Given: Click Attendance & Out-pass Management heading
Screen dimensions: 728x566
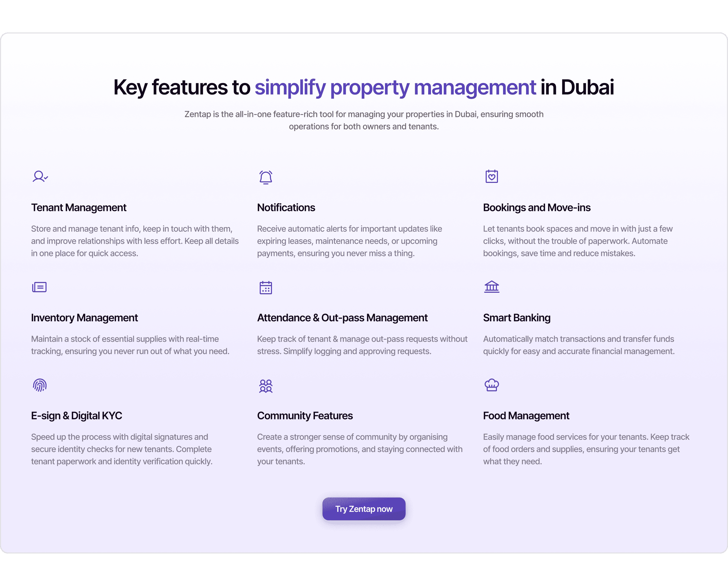Looking at the screenshot, I should (x=342, y=318).
